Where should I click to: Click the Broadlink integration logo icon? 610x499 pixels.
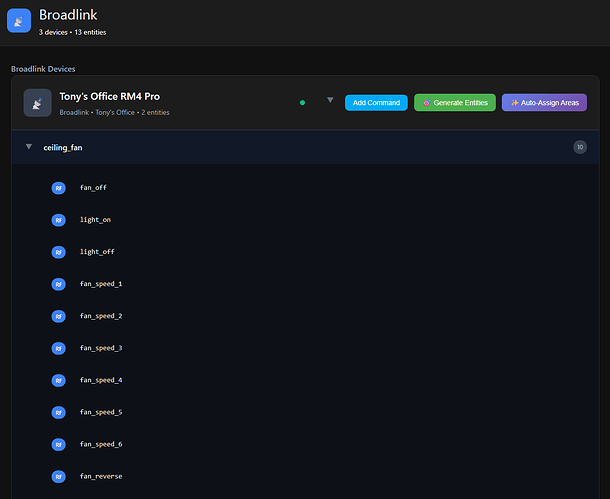(x=19, y=21)
